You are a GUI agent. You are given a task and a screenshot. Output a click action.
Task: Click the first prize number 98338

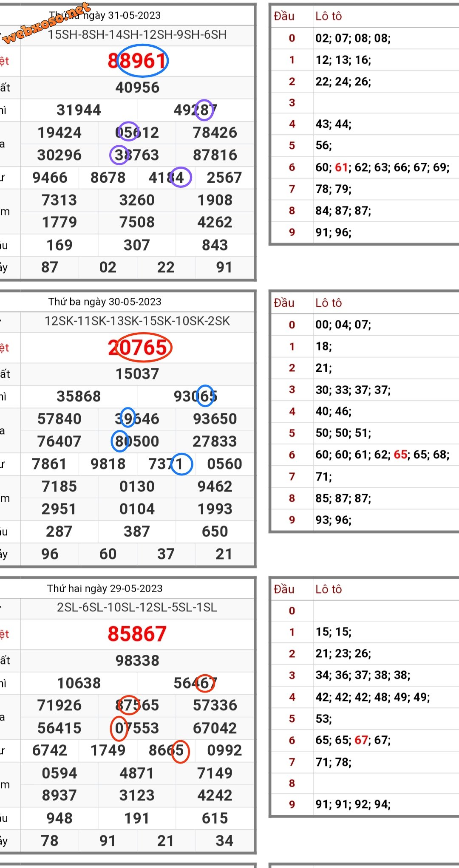[x=137, y=661]
